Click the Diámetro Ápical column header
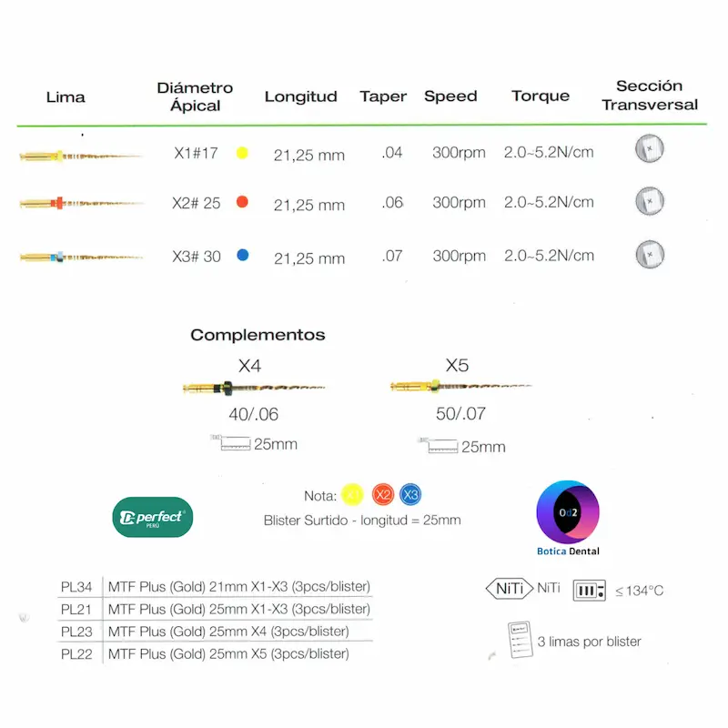This screenshot has height=728, width=728. pyautogui.click(x=195, y=96)
